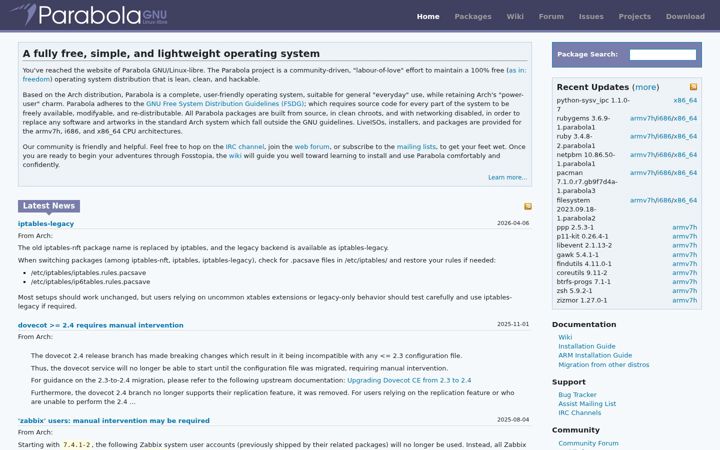
Task: Click armv7h link for findutils 4.11.0-1
Action: pyautogui.click(x=685, y=264)
